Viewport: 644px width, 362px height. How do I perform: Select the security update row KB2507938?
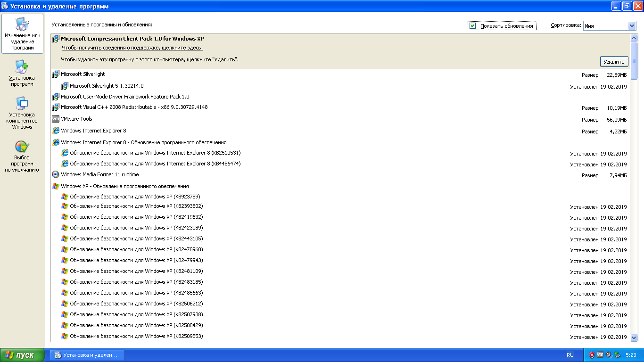pos(340,314)
